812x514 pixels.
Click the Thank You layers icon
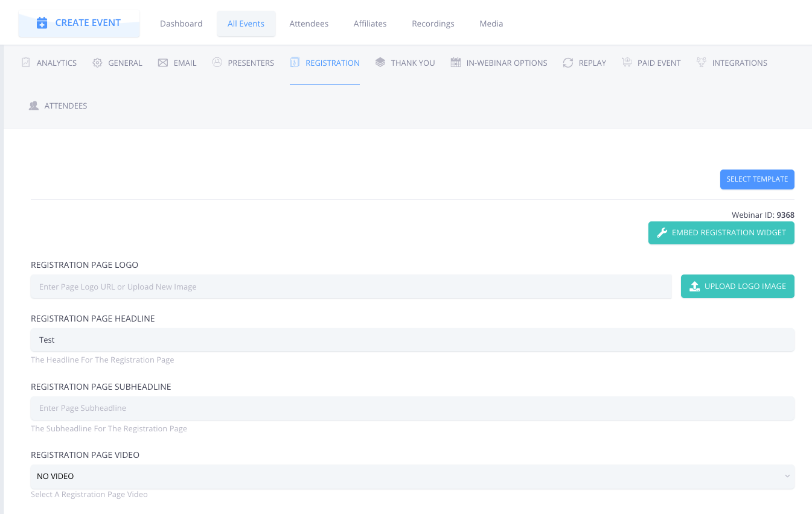pos(380,62)
